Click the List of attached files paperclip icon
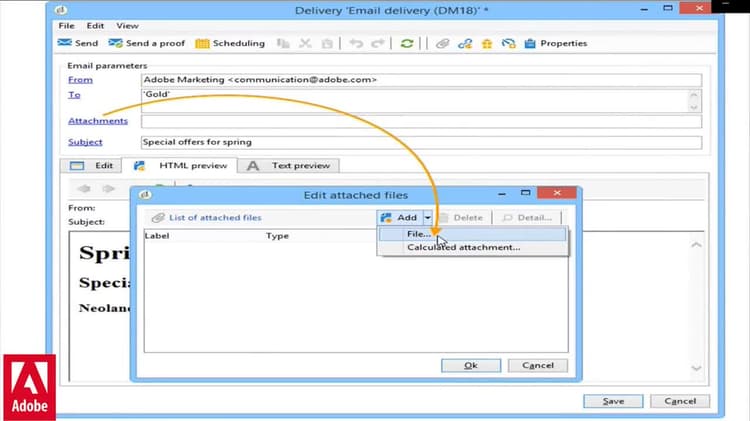 click(158, 218)
